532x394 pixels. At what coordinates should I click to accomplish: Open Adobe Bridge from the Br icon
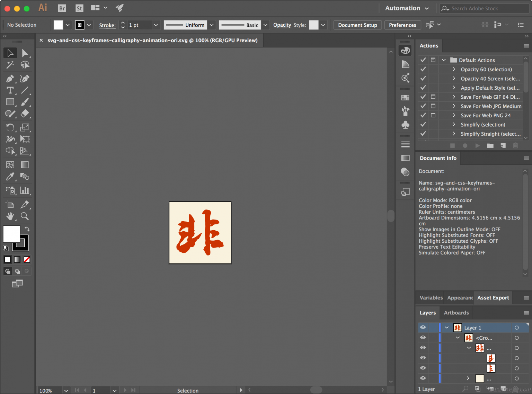[62, 8]
